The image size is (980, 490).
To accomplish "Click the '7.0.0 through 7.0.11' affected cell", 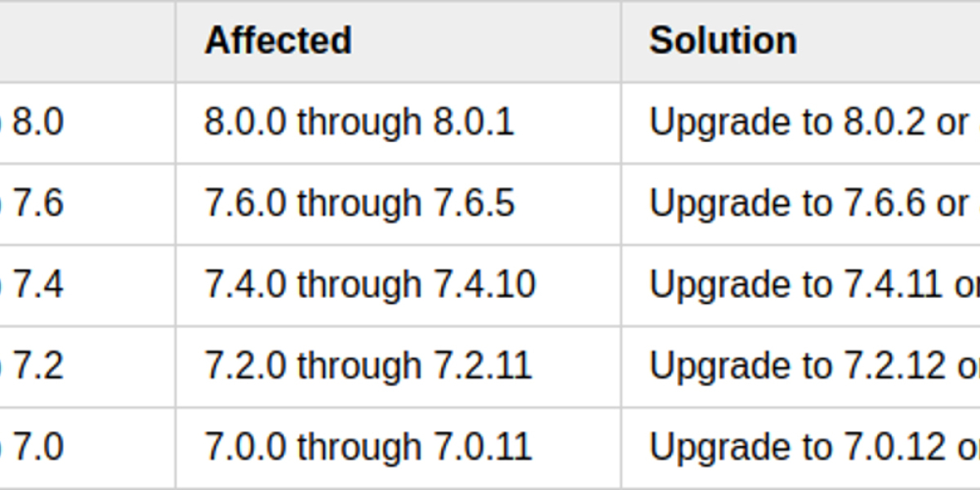I will (368, 448).
